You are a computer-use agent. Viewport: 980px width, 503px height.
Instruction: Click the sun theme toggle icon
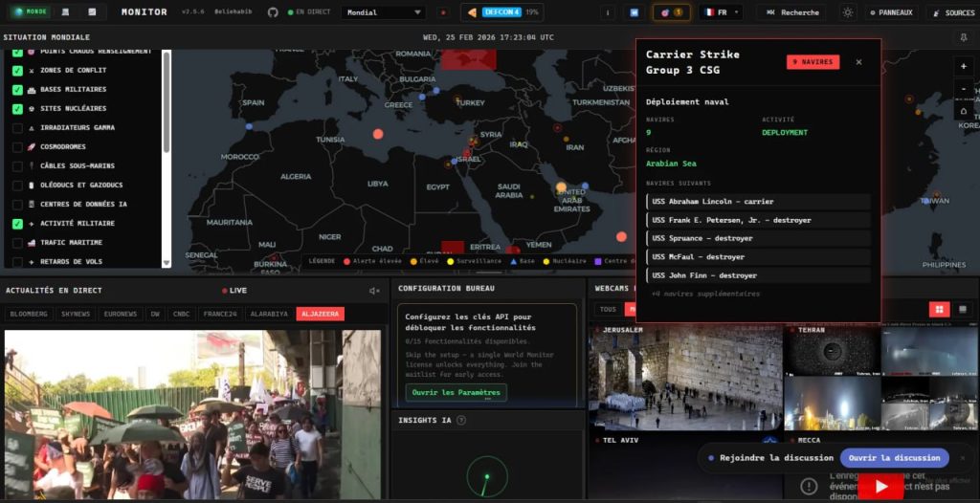click(847, 12)
